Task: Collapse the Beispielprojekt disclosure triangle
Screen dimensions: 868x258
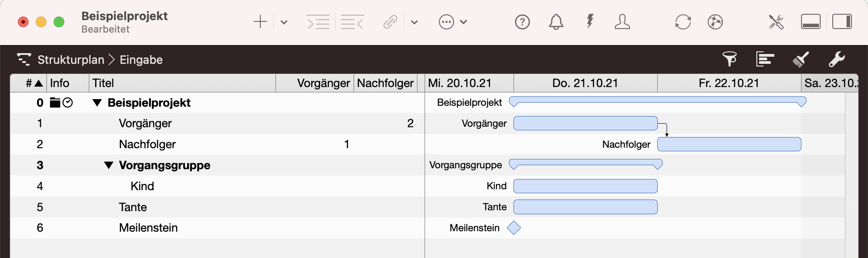Action: (x=97, y=103)
